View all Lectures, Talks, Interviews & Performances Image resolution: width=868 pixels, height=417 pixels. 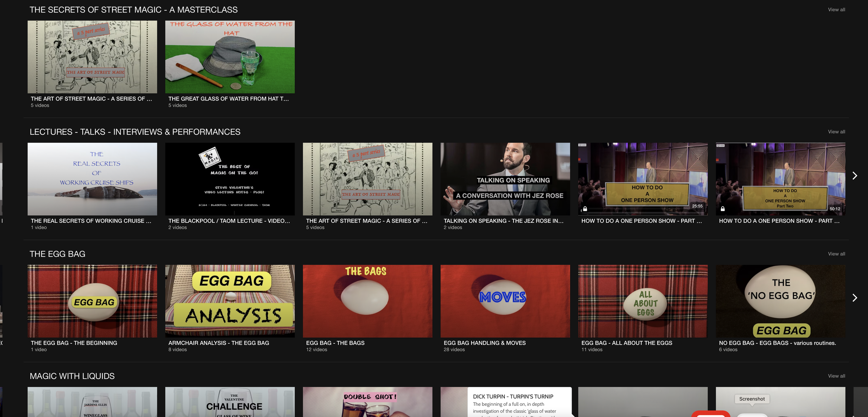click(x=836, y=132)
